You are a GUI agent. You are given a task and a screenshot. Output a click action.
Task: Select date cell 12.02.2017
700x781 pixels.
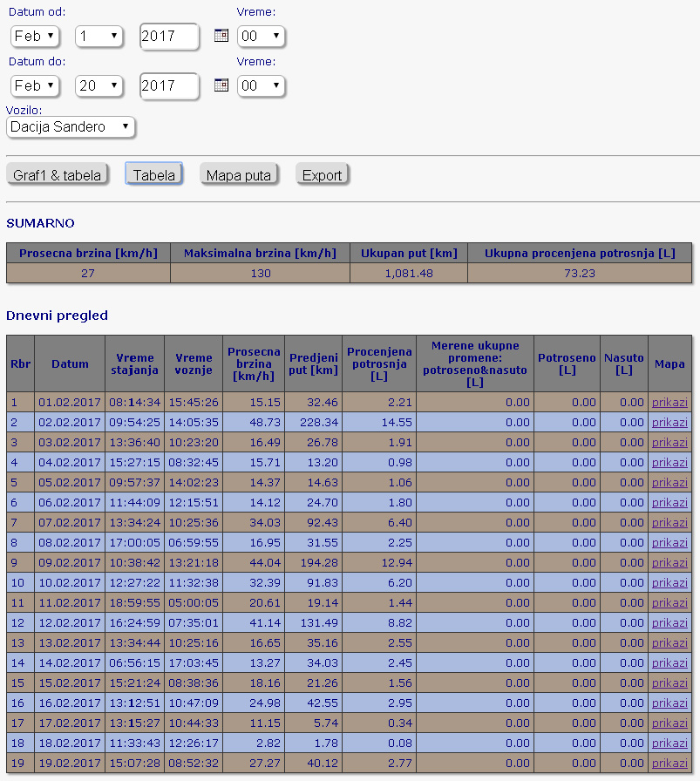tap(70, 622)
